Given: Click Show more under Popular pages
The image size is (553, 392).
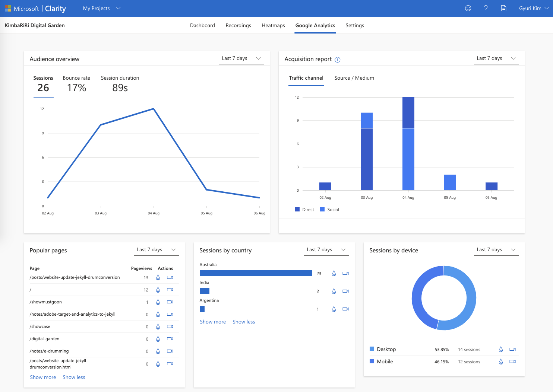Looking at the screenshot, I should tap(43, 377).
